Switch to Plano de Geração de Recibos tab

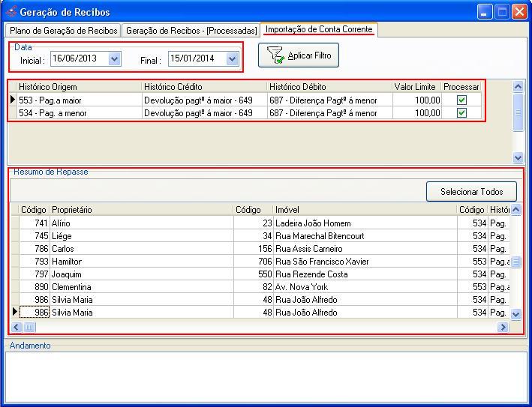63,31
